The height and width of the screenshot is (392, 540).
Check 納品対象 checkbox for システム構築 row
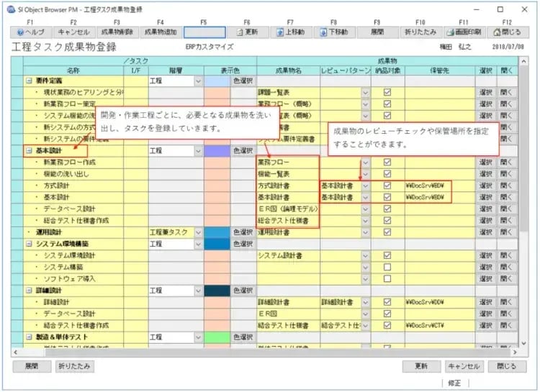387,267
